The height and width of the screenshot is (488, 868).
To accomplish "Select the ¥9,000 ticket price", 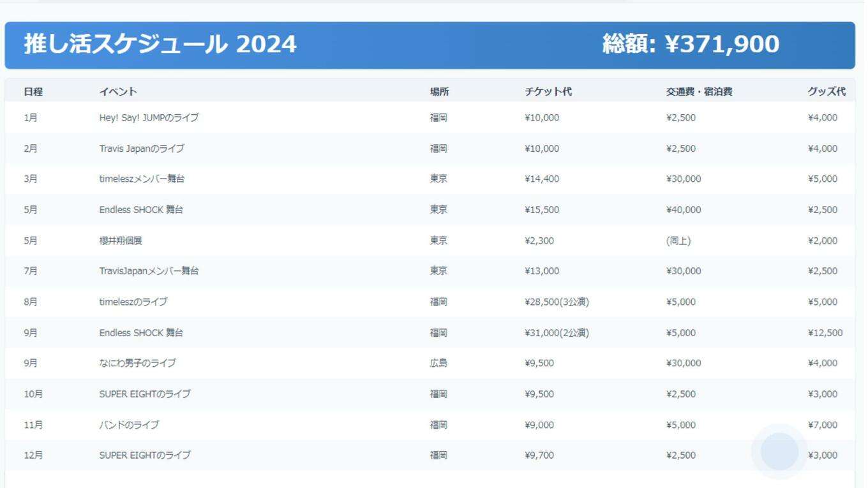I will (539, 425).
